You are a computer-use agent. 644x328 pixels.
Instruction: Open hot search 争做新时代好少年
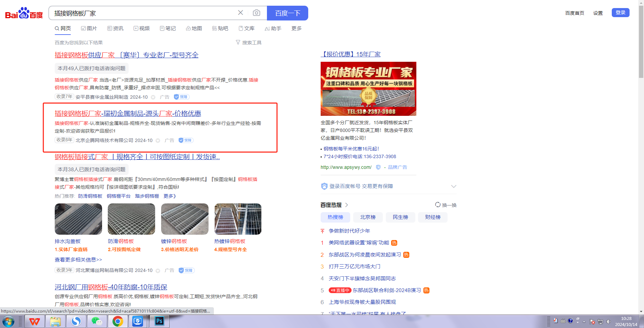(x=349, y=231)
